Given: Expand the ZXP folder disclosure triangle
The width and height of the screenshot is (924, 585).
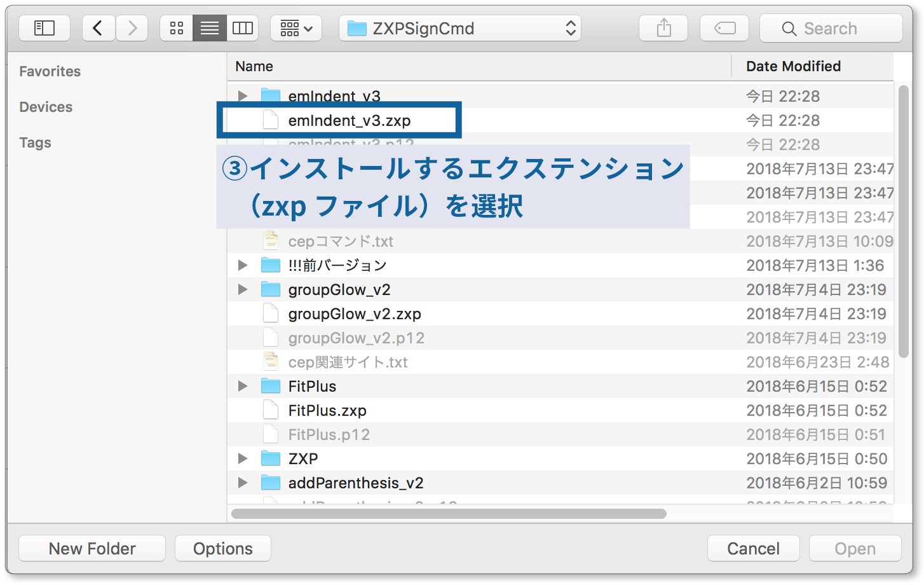Looking at the screenshot, I should (242, 458).
